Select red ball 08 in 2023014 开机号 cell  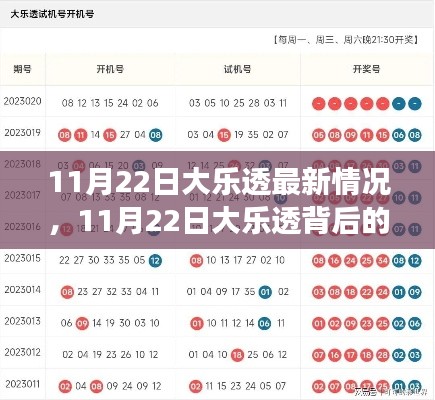click(67, 292)
